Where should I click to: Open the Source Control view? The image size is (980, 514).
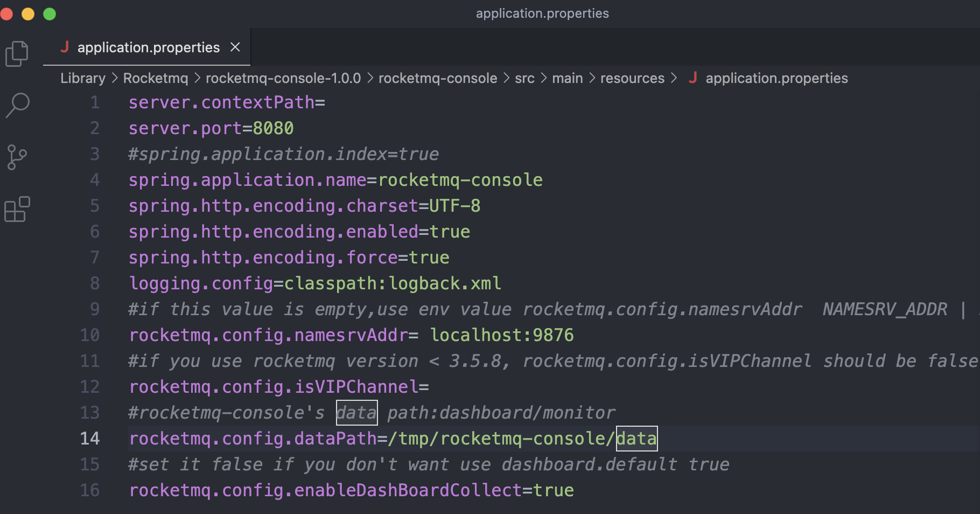(x=17, y=157)
